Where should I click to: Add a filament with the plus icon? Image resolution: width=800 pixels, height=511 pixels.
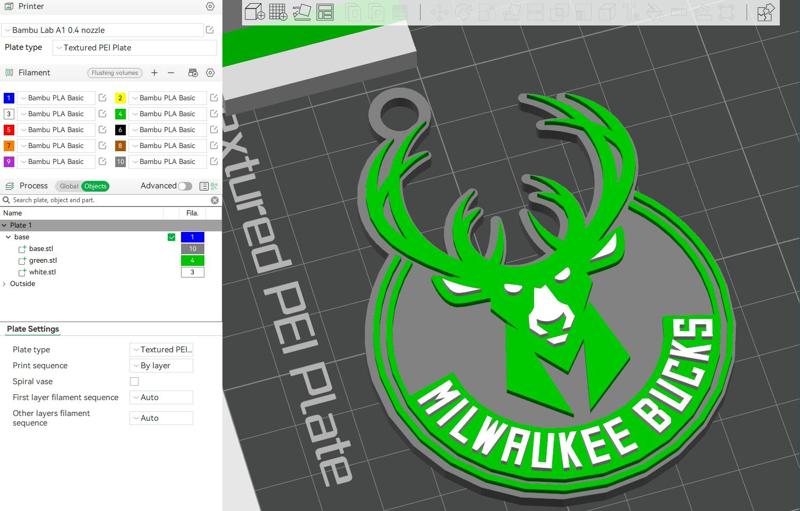point(155,73)
